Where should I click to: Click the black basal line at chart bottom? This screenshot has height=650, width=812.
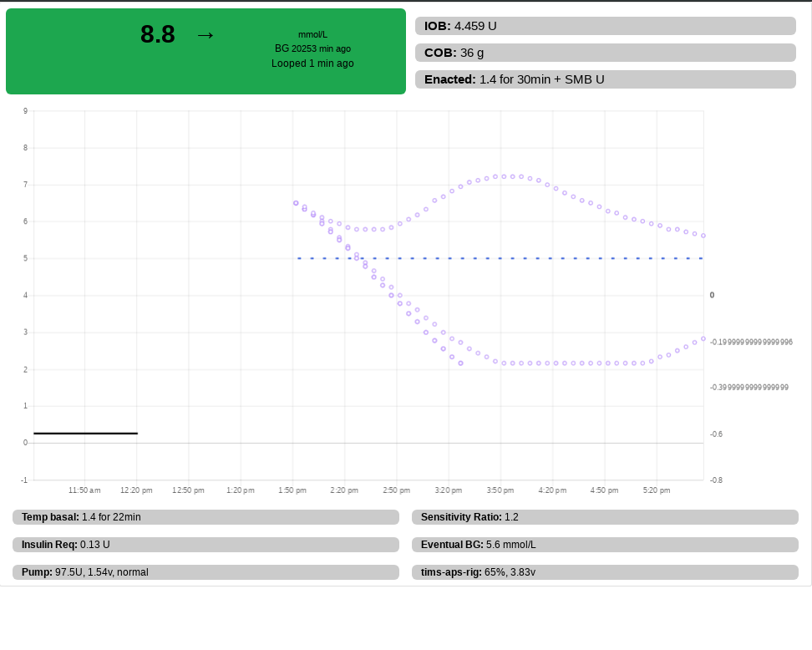(x=85, y=434)
